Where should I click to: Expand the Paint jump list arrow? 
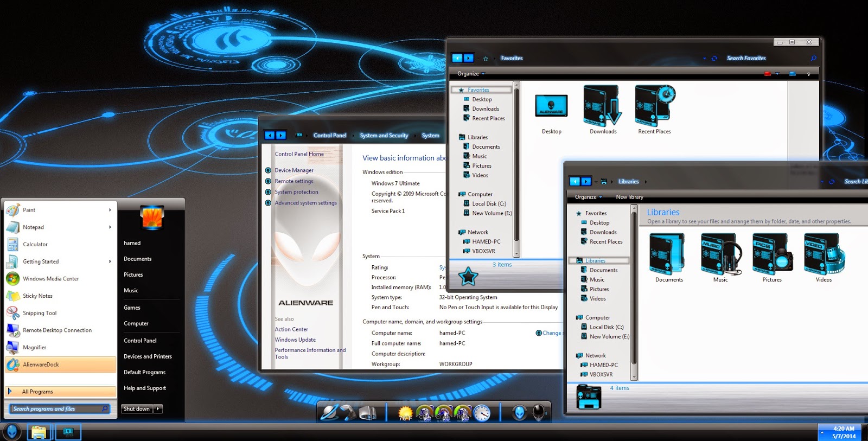click(x=110, y=210)
